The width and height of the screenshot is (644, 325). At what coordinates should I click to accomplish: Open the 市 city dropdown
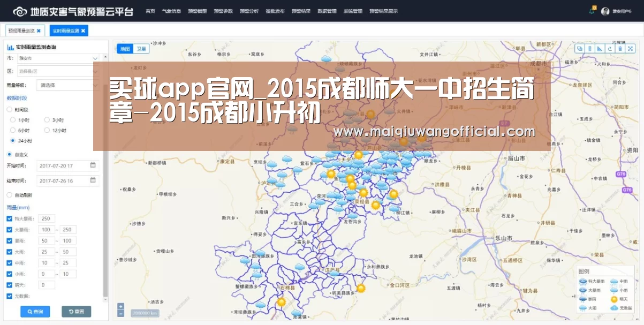tap(58, 58)
